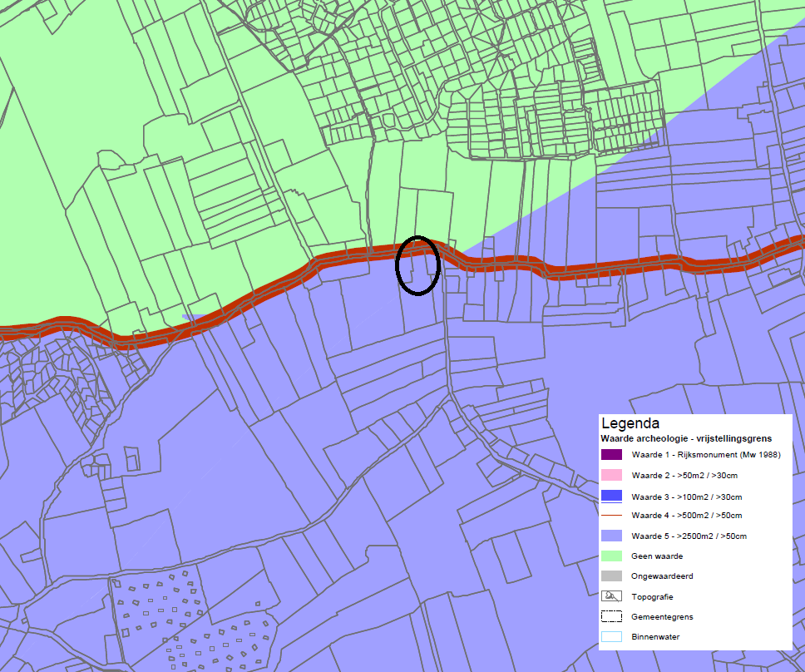Click inside the black circled parcel marker

pyautogui.click(x=417, y=265)
